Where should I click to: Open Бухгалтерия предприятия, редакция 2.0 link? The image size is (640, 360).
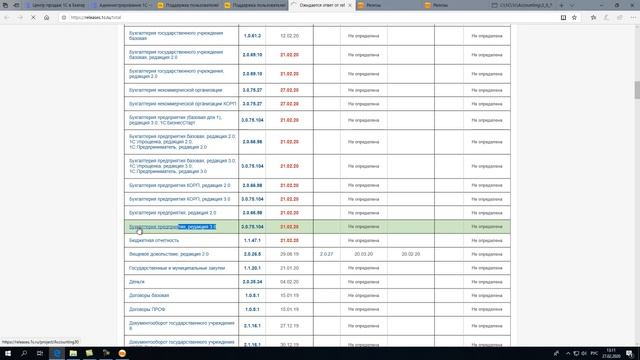[x=172, y=213]
